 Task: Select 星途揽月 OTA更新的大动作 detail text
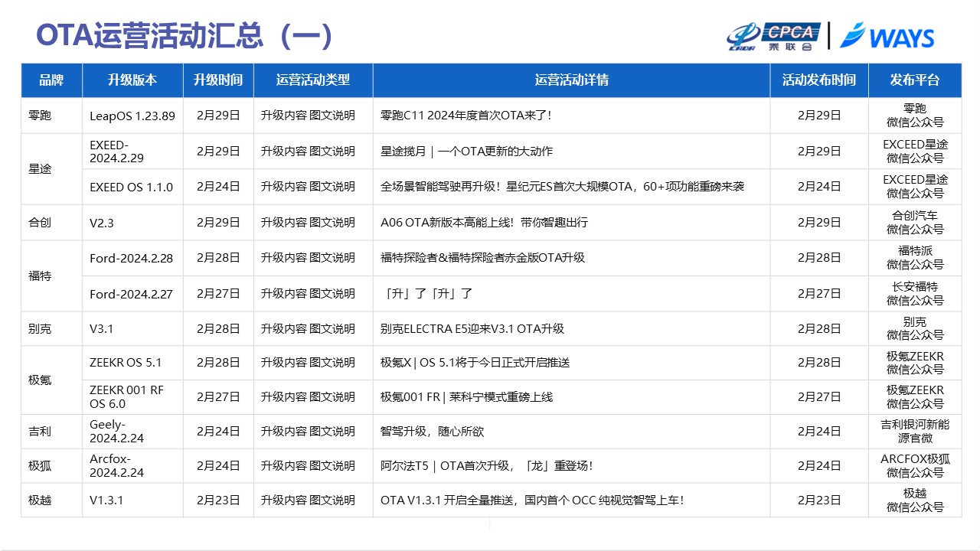pyautogui.click(x=466, y=152)
